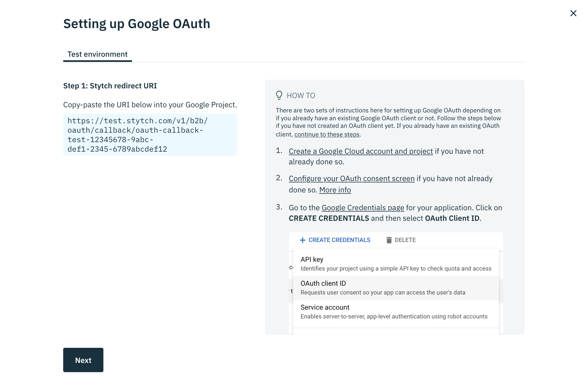Select the Service account option

point(396,312)
